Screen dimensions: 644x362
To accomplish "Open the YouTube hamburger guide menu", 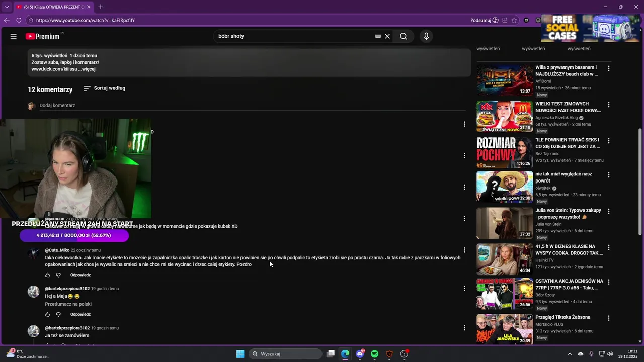I will (x=14, y=36).
